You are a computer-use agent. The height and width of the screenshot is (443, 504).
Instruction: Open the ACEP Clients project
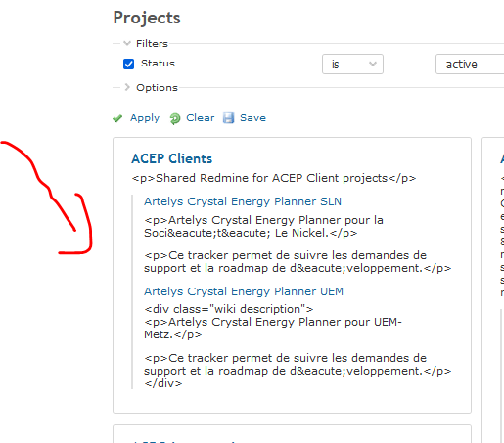[172, 158]
